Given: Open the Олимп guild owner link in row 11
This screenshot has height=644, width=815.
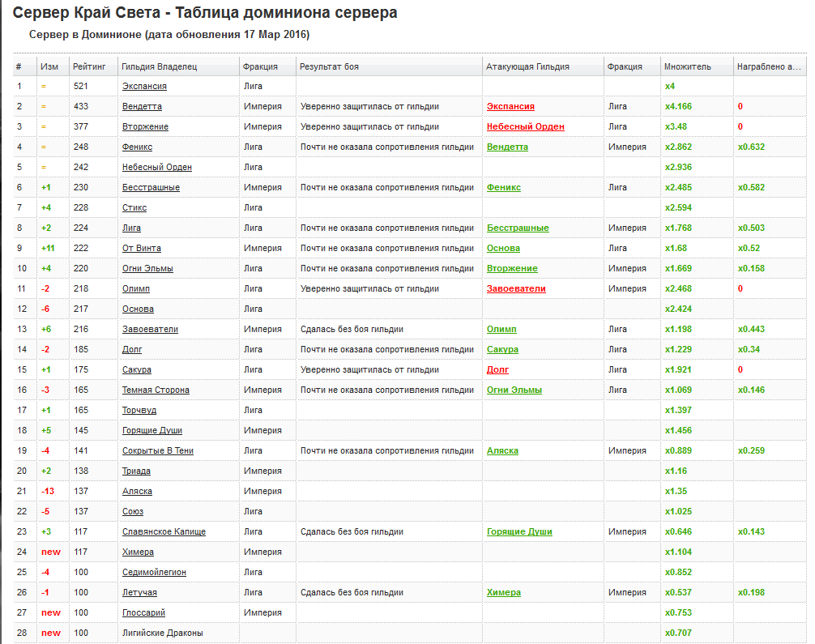Looking at the screenshot, I should pos(135,289).
